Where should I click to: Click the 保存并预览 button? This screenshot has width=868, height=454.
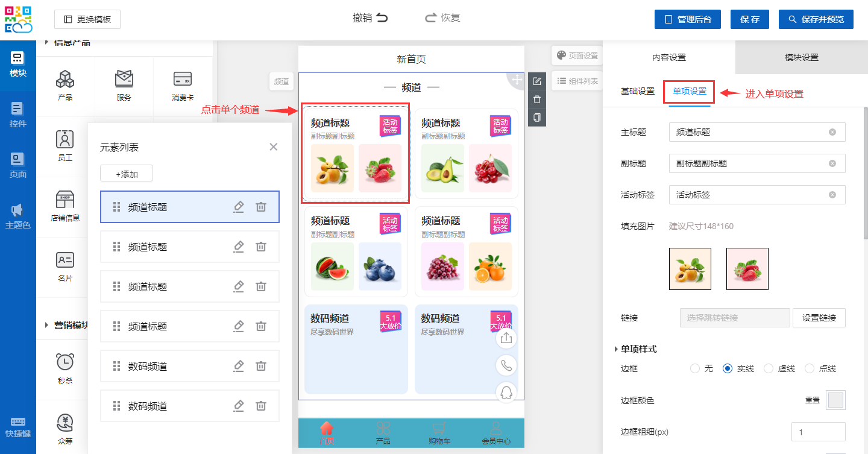pos(819,19)
